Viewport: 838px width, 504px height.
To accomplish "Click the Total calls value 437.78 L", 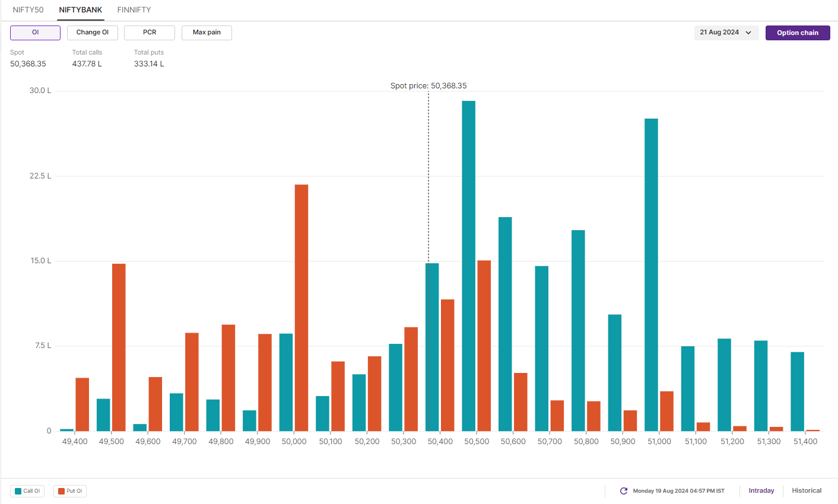I will pyautogui.click(x=87, y=64).
